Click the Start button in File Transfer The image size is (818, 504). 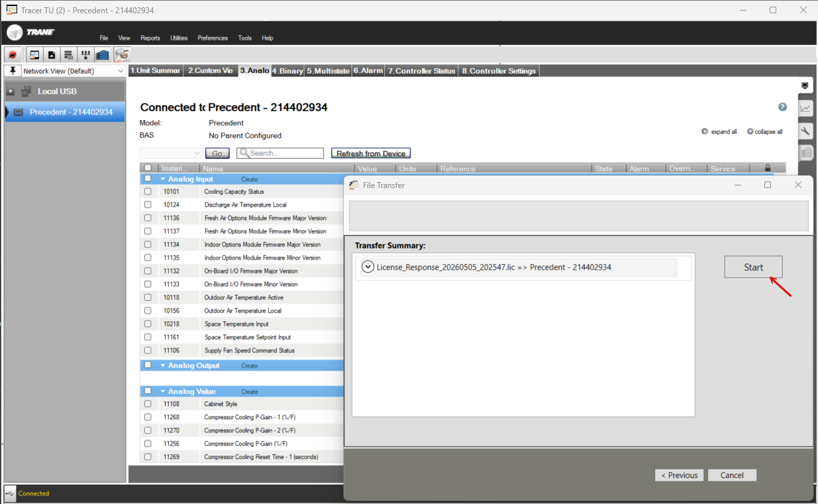754,267
